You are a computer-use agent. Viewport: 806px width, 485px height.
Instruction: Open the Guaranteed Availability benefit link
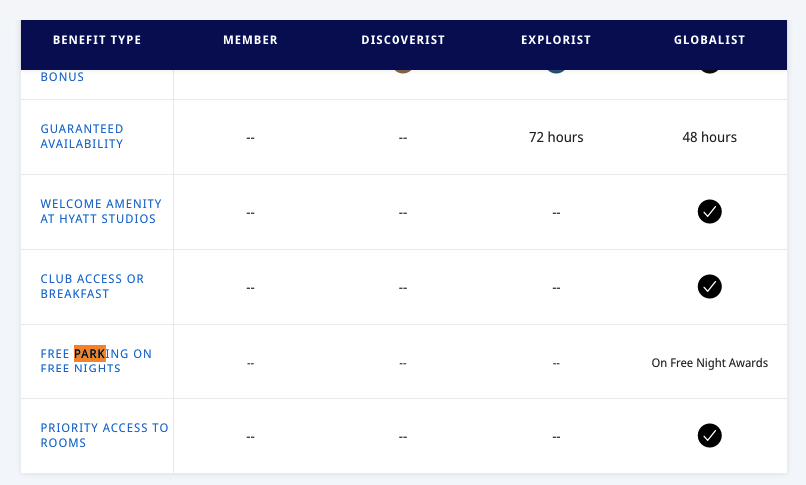82,136
